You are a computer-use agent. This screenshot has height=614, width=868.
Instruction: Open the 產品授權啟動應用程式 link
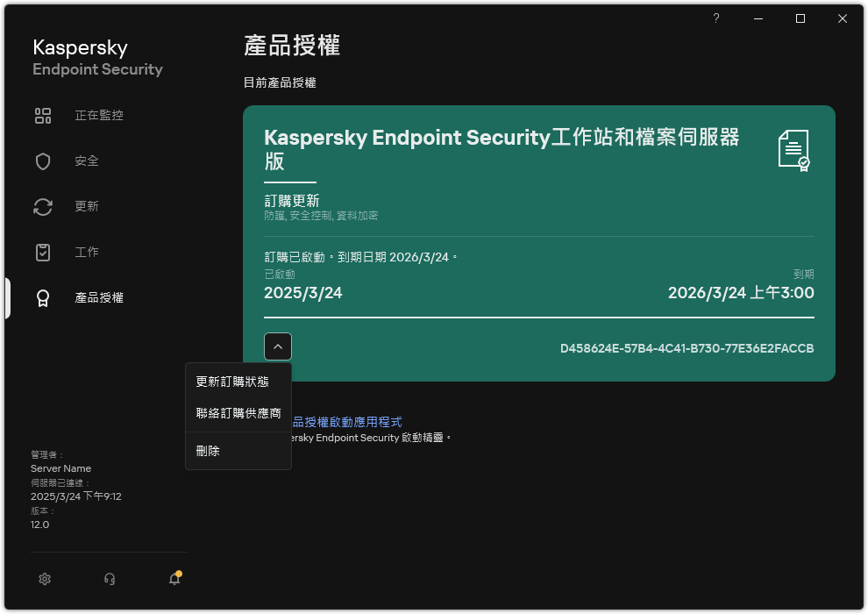coord(351,422)
